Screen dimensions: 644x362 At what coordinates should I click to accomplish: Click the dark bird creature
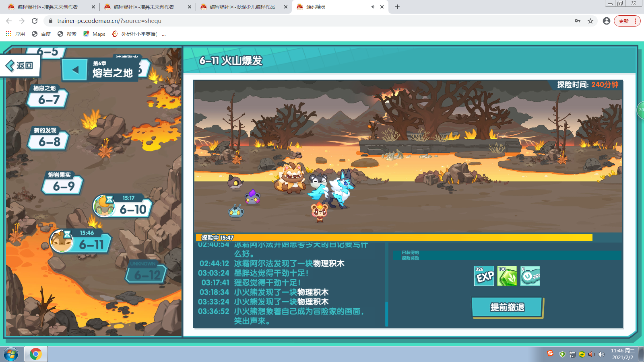[x=235, y=182]
